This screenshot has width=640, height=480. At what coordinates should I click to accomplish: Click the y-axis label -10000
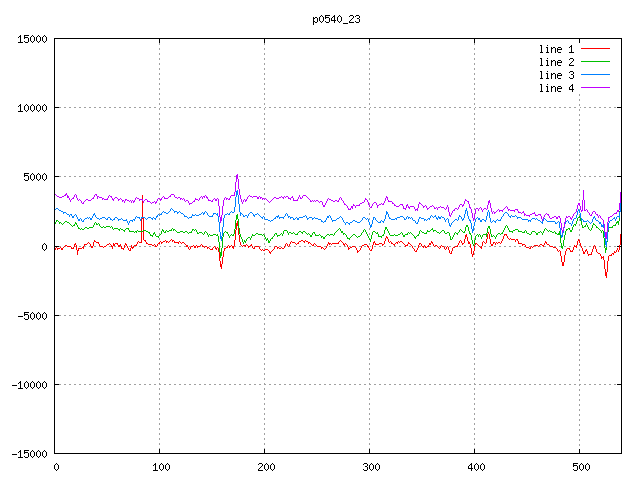29,385
